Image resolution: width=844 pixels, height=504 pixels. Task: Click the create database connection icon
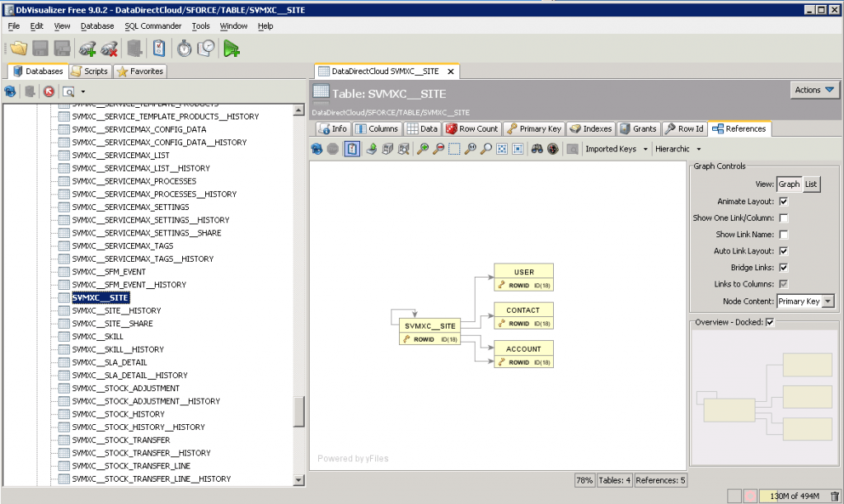click(x=87, y=49)
